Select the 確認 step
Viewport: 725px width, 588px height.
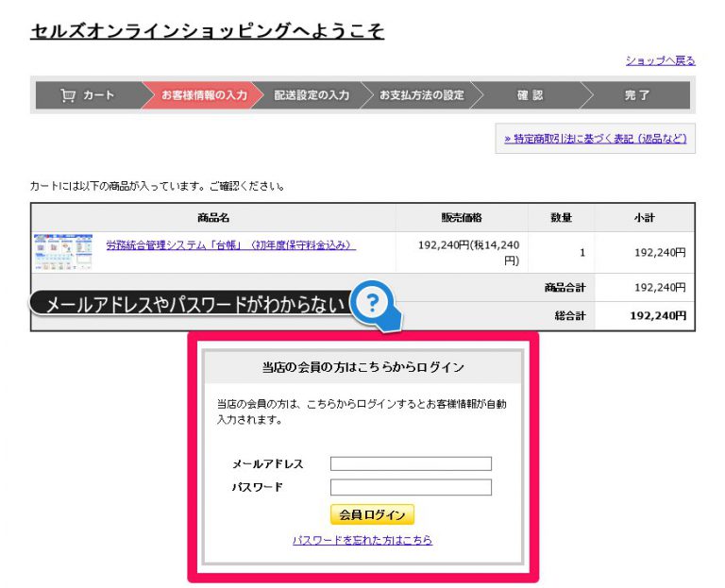coord(530,95)
